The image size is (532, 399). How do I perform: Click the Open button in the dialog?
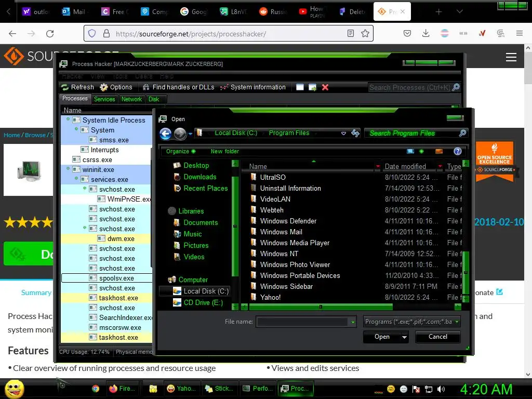pyautogui.click(x=382, y=337)
